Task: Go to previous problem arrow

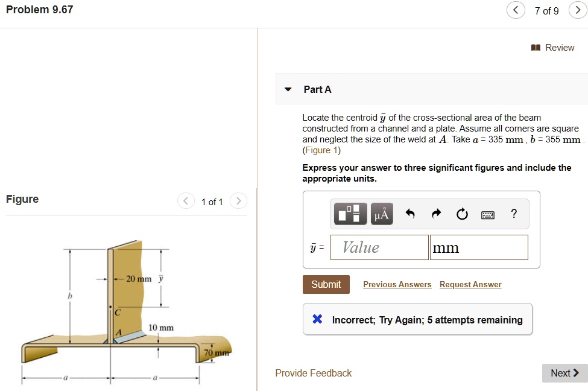Action: (x=516, y=10)
